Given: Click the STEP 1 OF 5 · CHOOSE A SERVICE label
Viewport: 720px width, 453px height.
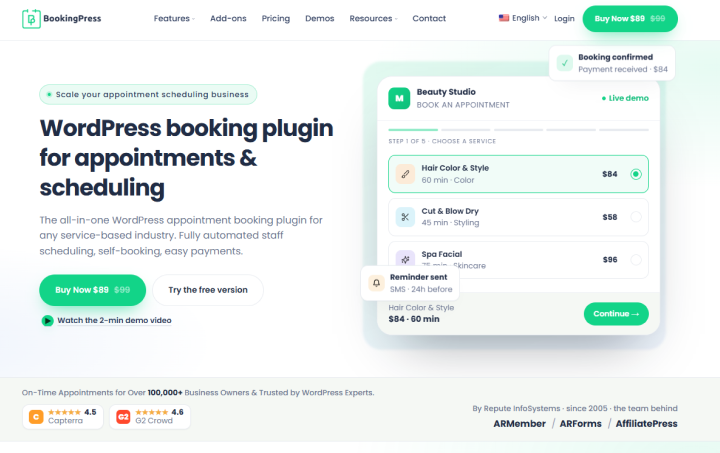Looking at the screenshot, I should pos(442,141).
